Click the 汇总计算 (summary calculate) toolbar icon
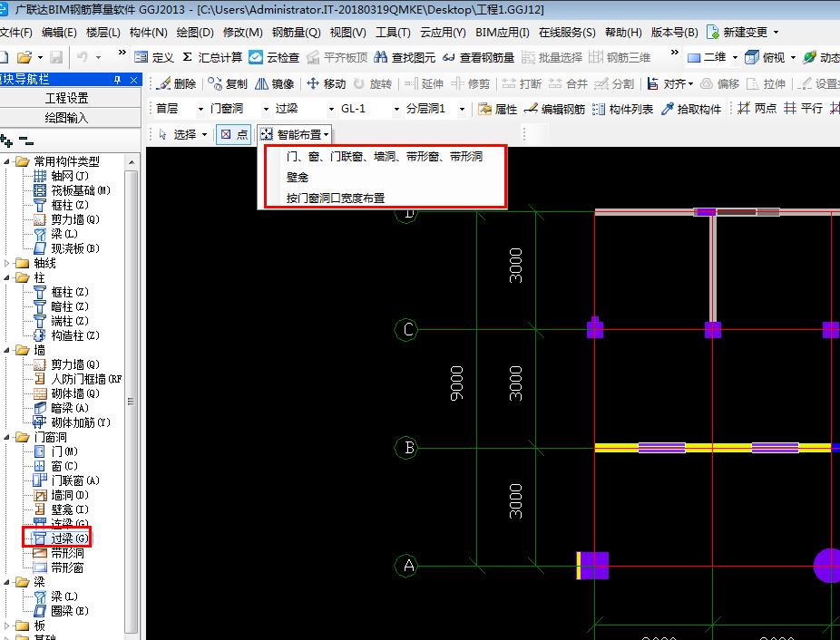The height and width of the screenshot is (640, 840). 212,57
